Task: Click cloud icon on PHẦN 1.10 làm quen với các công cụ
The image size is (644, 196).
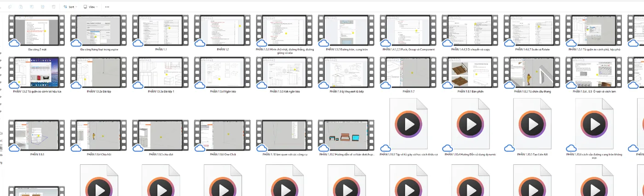Action: [262, 148]
